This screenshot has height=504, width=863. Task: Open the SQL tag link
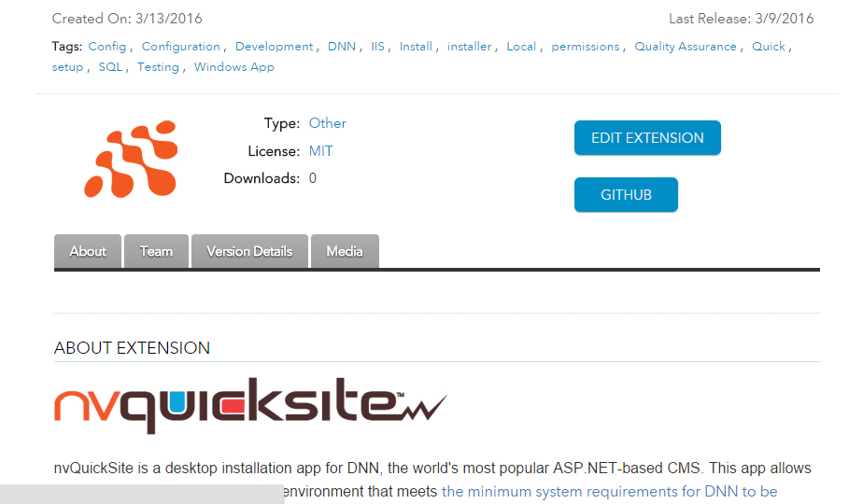point(110,67)
